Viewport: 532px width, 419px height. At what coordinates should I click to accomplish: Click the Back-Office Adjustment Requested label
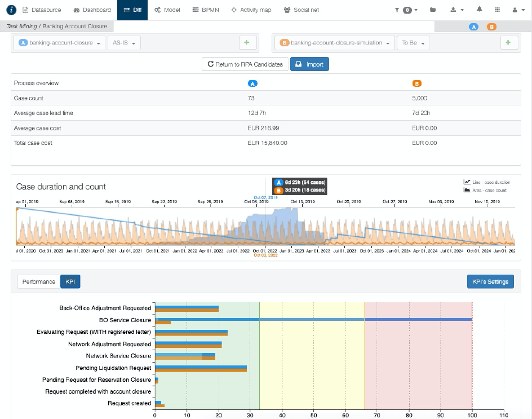pyautogui.click(x=105, y=308)
